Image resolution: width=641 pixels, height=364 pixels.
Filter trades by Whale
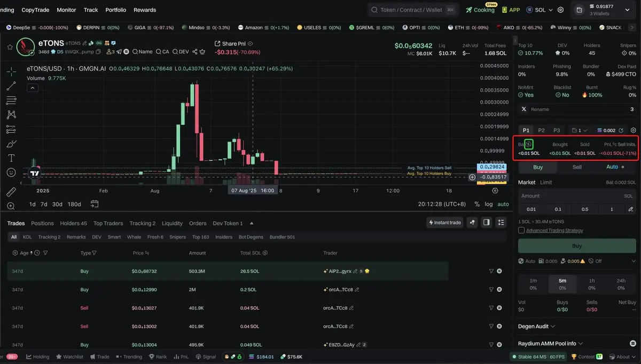(134, 237)
